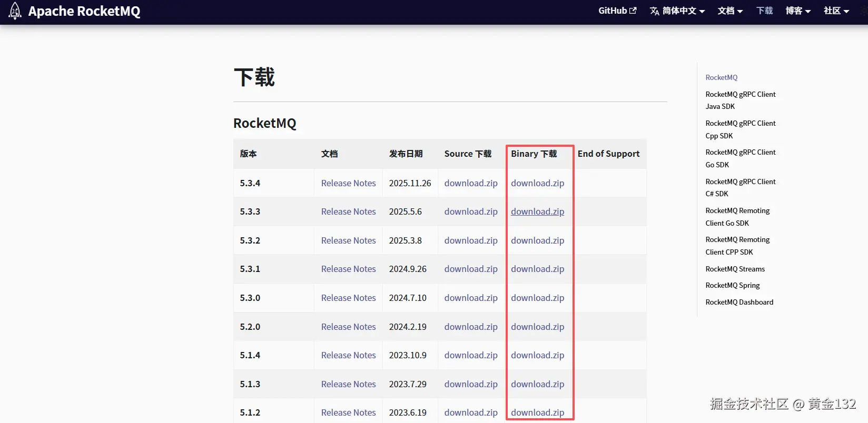Download source zip for version 5.1.3
The height and width of the screenshot is (423, 868).
[471, 384]
